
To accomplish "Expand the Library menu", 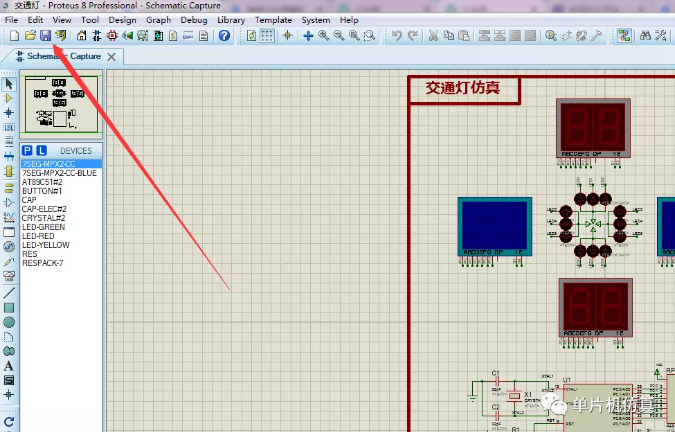I will [231, 20].
